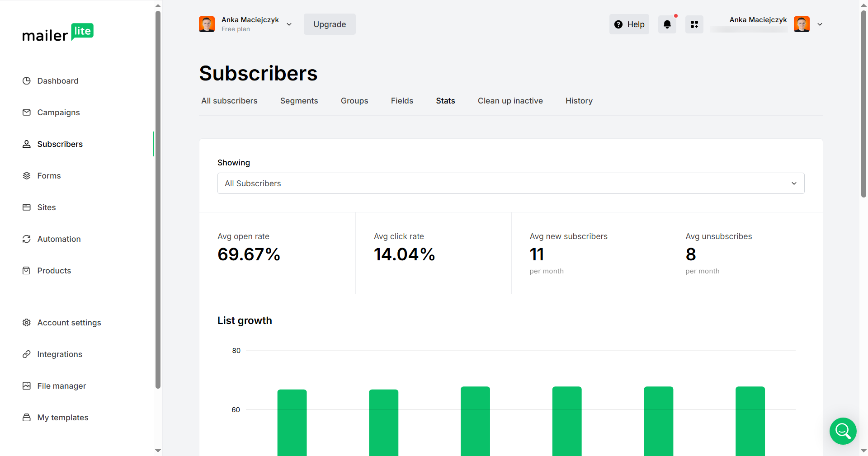Click the Automation refresh-arrows icon
Viewport: 868px width, 456px height.
point(27,239)
